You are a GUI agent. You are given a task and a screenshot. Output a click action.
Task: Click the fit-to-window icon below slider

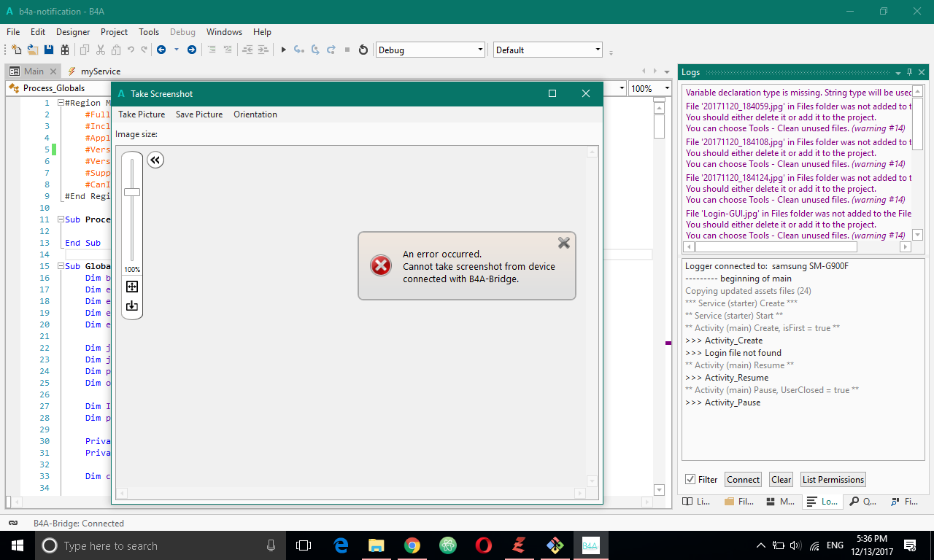(132, 287)
